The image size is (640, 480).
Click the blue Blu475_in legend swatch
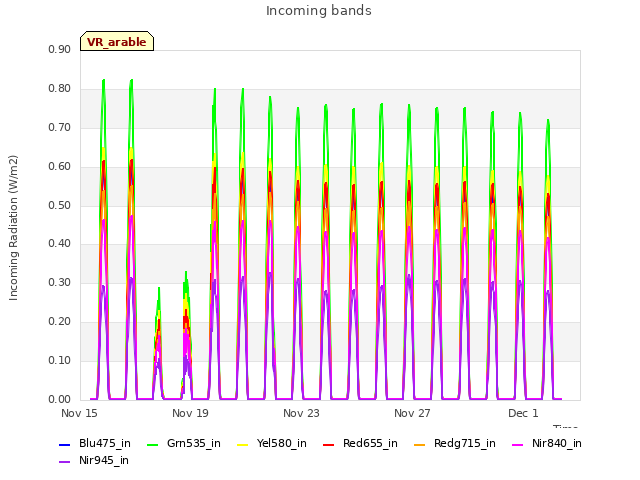pyautogui.click(x=65, y=444)
